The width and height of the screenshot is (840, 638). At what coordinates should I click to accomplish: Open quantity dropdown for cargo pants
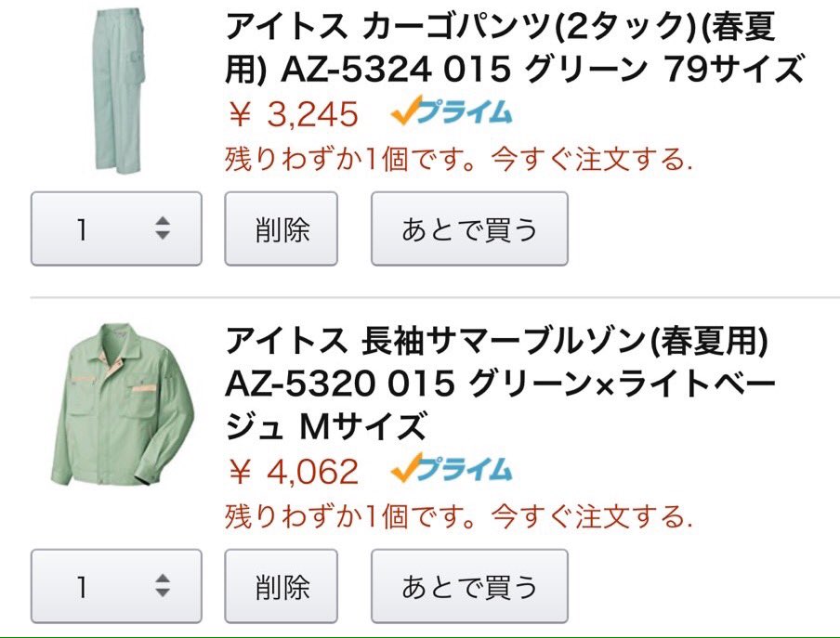point(116,228)
